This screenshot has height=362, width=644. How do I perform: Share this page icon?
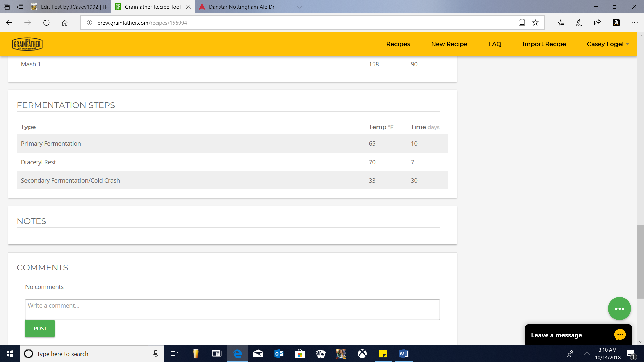point(597,23)
